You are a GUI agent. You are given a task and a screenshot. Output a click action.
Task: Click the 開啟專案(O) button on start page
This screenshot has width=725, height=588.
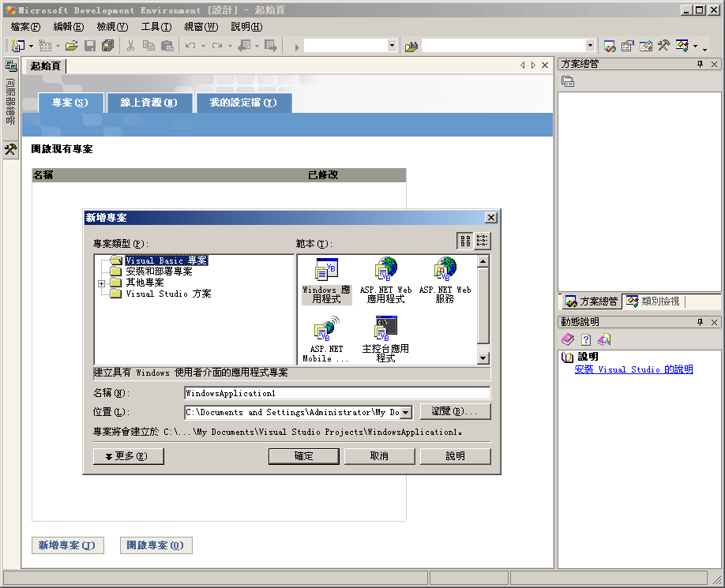156,545
